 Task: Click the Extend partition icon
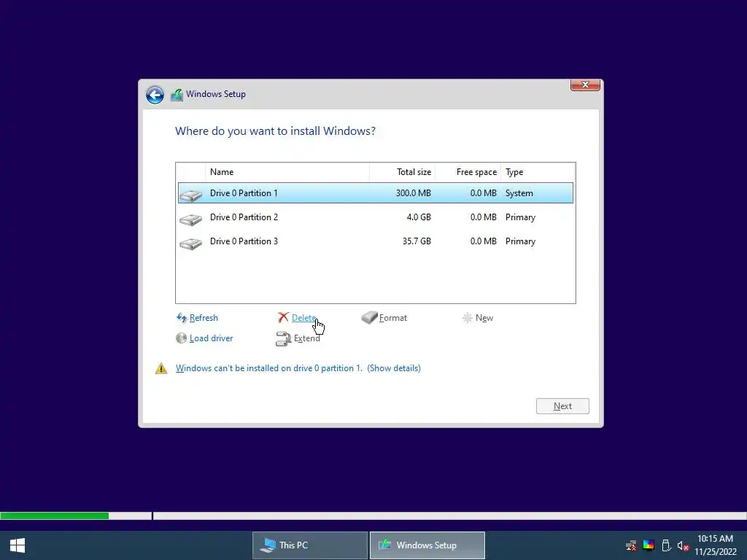(284, 338)
